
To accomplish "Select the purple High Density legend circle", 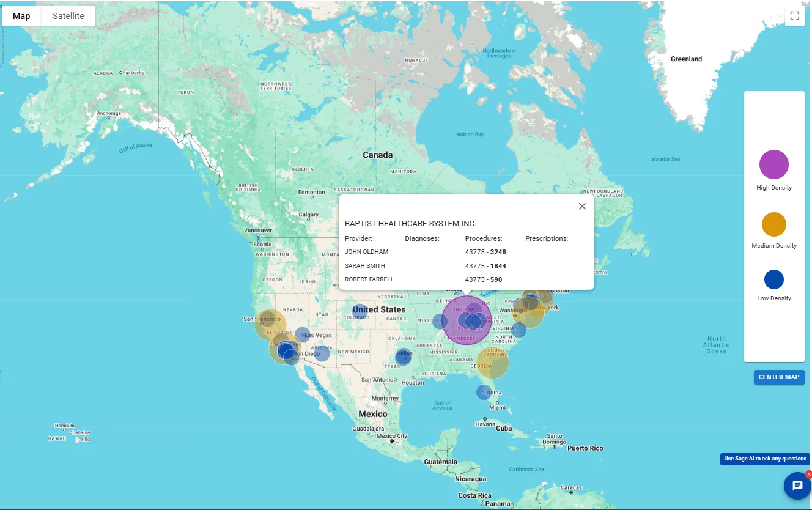I will pos(774,164).
